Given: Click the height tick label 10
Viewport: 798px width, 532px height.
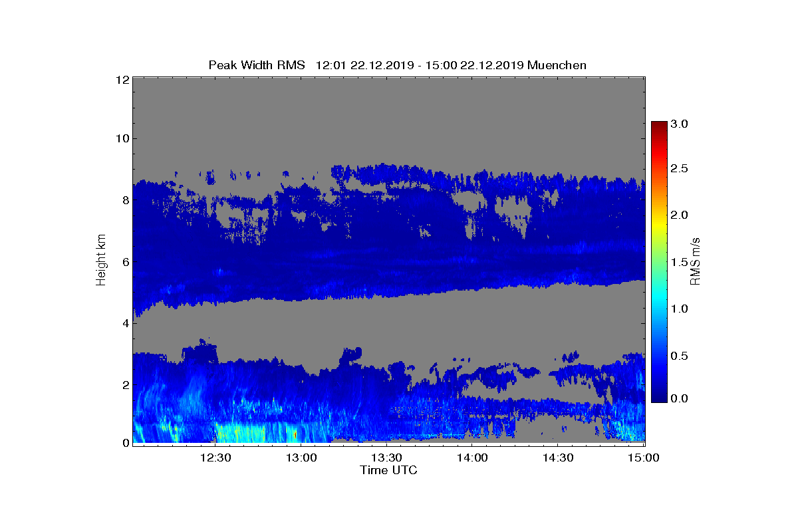Looking at the screenshot, I should click(122, 139).
